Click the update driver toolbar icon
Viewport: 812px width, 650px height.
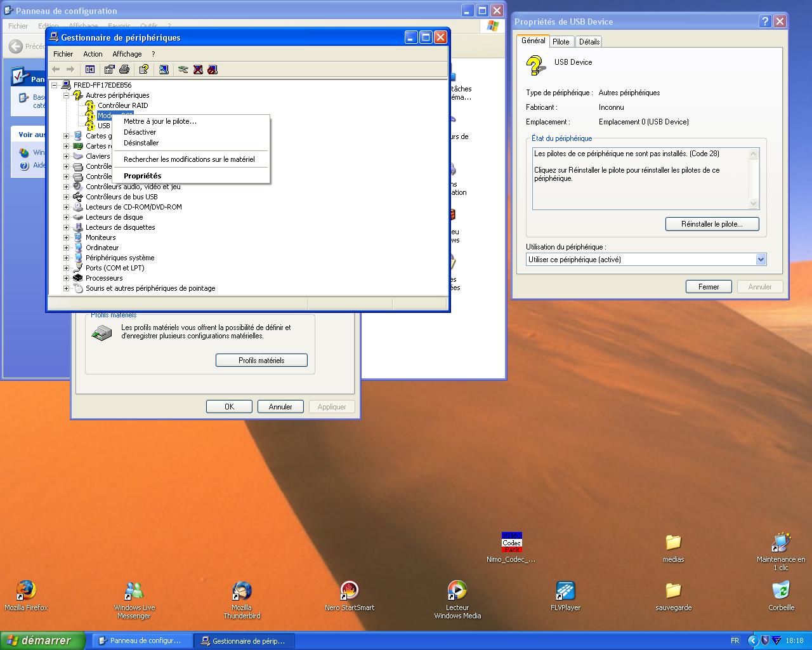point(183,69)
